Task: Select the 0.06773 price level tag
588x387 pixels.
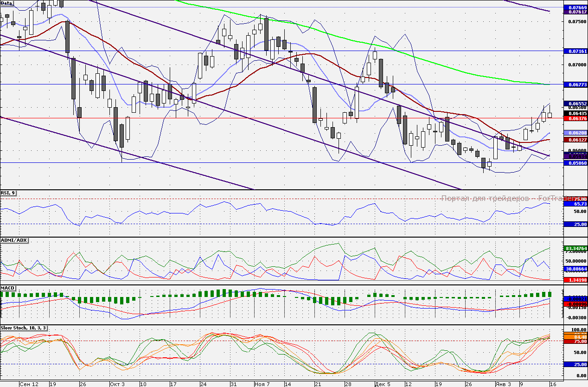Action: coord(575,85)
